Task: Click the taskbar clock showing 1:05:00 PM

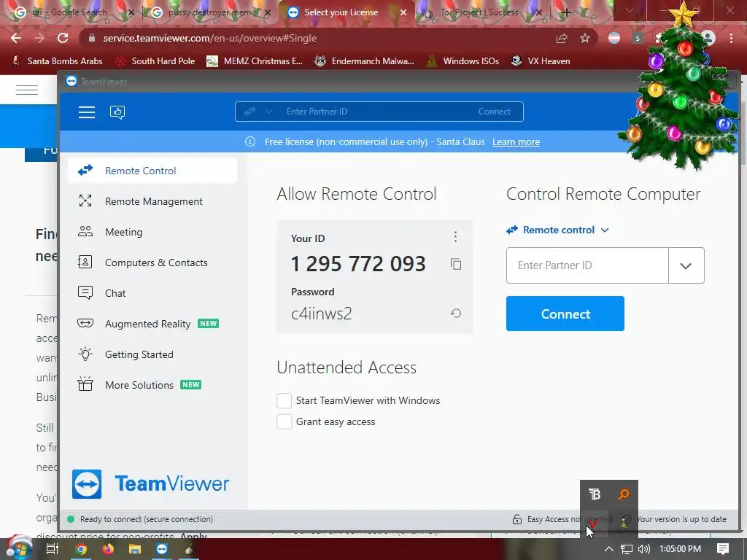Action: (x=680, y=549)
